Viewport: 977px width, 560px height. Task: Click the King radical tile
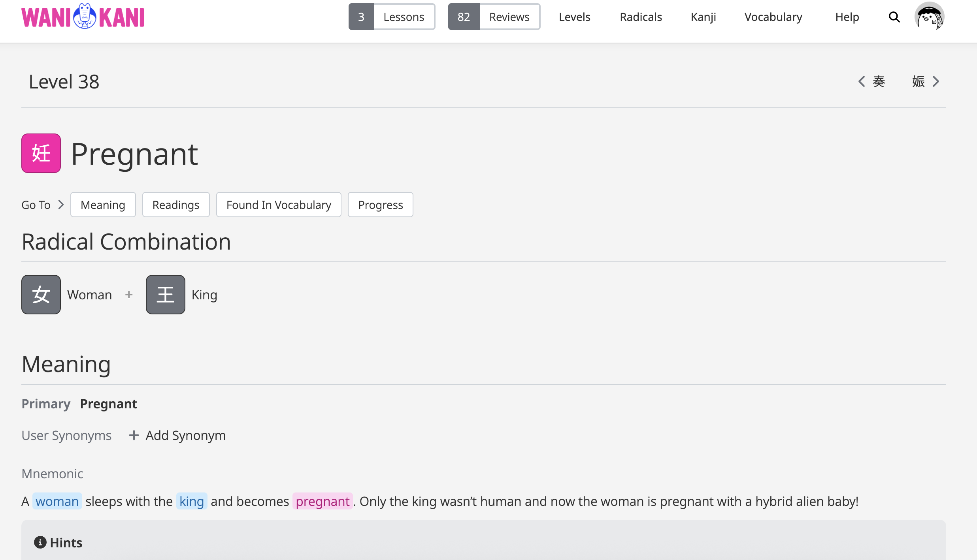(166, 295)
